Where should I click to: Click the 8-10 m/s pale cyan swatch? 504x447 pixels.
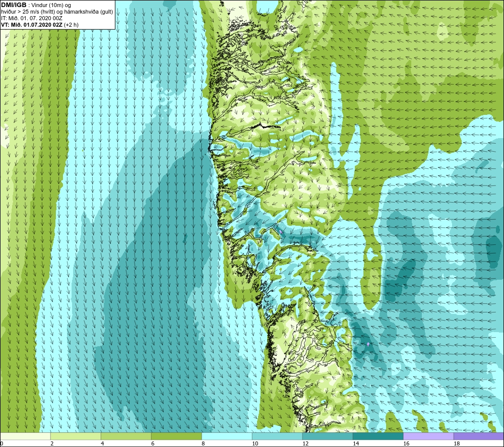pos(227,436)
